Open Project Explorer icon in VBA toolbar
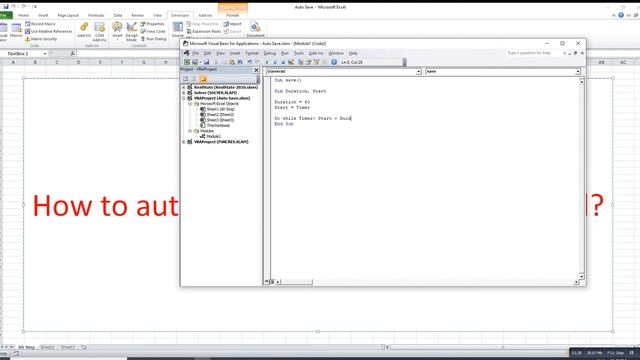 coord(301,62)
